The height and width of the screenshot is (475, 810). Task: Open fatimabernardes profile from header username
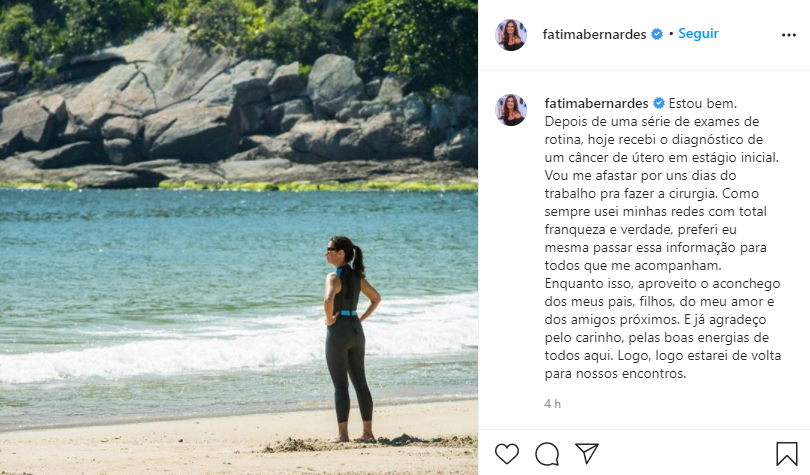tap(594, 34)
